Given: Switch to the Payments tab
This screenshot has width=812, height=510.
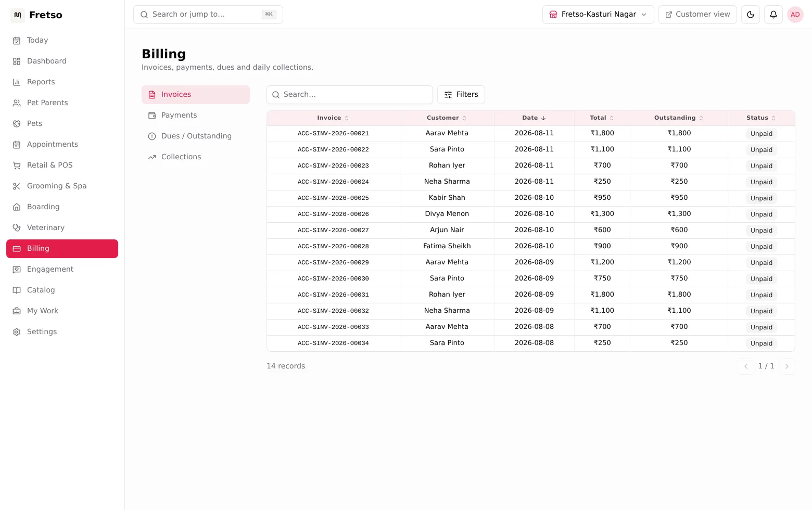Looking at the screenshot, I should [x=196, y=116].
